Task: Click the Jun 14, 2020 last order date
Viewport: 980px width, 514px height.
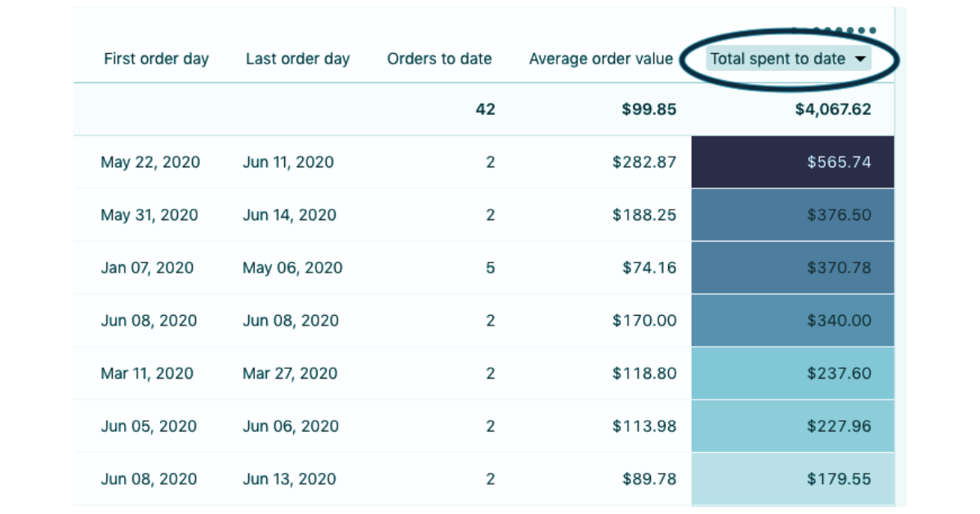Action: click(x=289, y=215)
